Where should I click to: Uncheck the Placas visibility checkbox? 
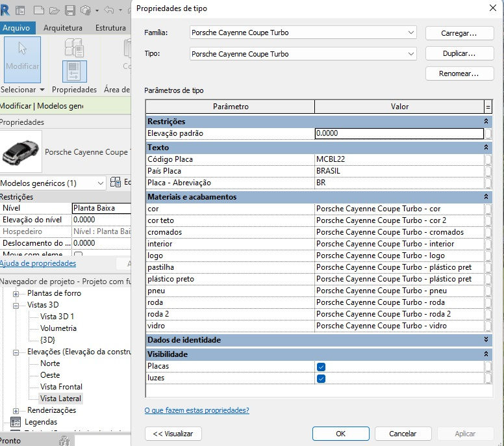[321, 367]
